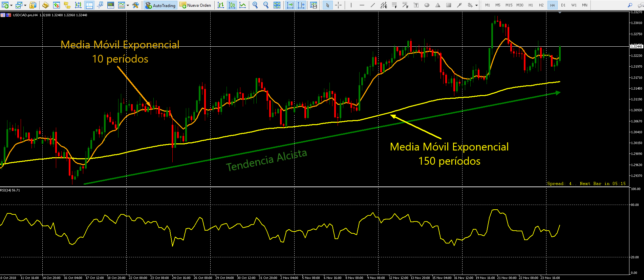
Task: Toggle the AutoTrading button
Action: pyautogui.click(x=160, y=5)
